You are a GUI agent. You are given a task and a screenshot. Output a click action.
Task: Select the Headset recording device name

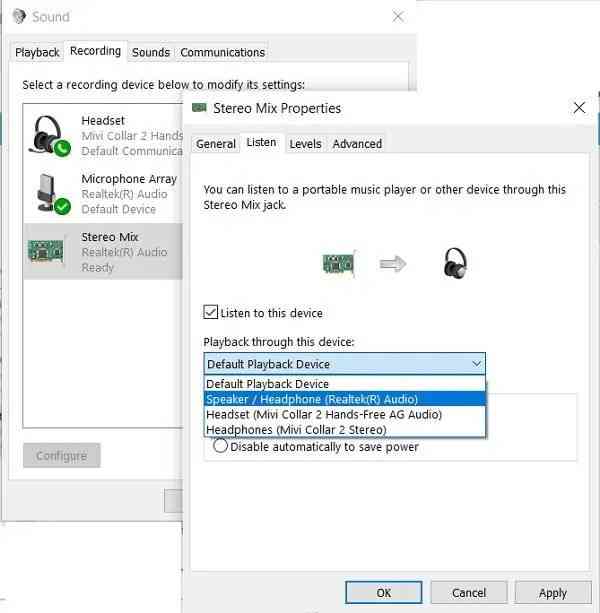pos(103,120)
